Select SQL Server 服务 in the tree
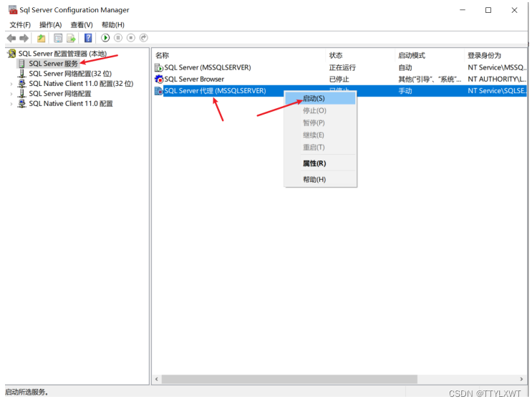532x404 pixels. point(53,64)
